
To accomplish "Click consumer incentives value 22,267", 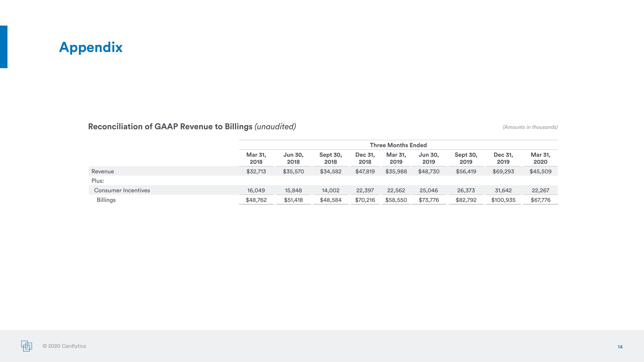I will coord(540,190).
